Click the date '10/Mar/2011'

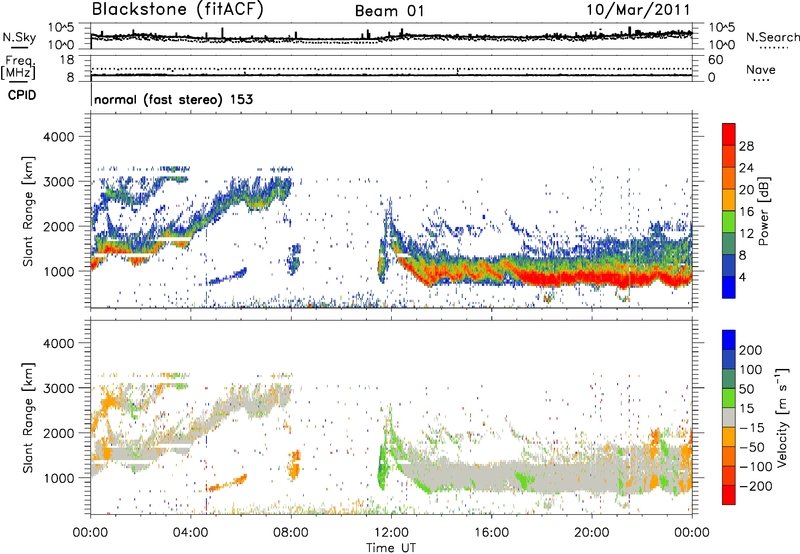point(638,10)
